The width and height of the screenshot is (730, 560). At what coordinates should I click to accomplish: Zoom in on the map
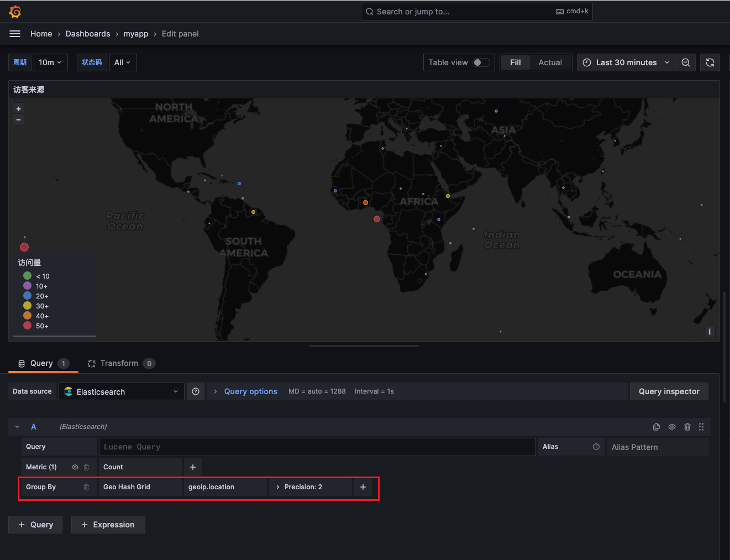click(x=18, y=109)
